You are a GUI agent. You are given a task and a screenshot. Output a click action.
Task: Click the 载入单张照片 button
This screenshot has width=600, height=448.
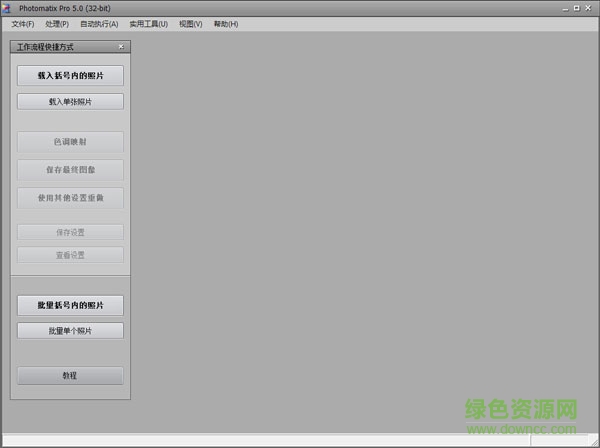click(x=70, y=101)
